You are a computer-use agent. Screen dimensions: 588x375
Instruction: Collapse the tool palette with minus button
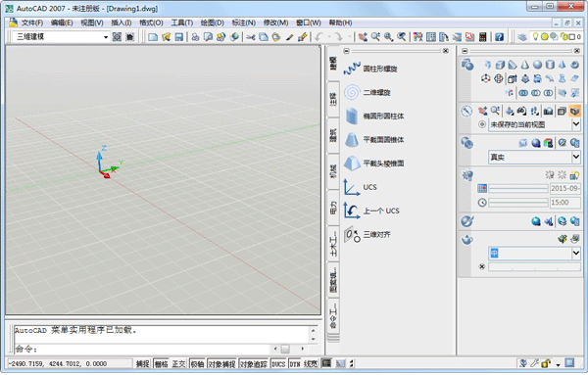click(x=347, y=51)
